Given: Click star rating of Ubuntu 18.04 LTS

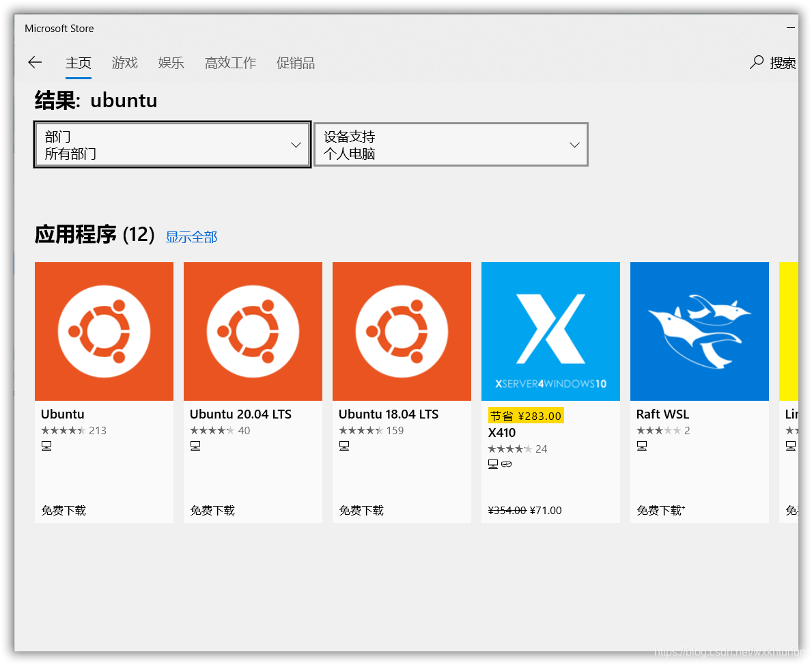Looking at the screenshot, I should pyautogui.click(x=361, y=430).
